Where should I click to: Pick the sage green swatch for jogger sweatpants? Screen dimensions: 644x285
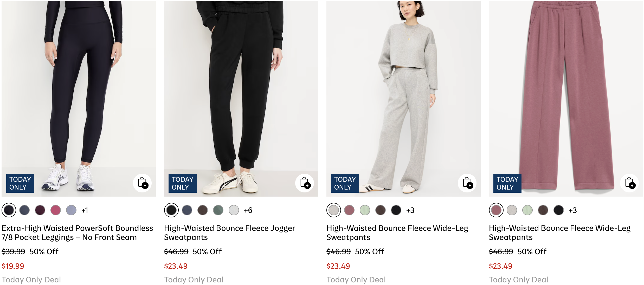point(218,210)
